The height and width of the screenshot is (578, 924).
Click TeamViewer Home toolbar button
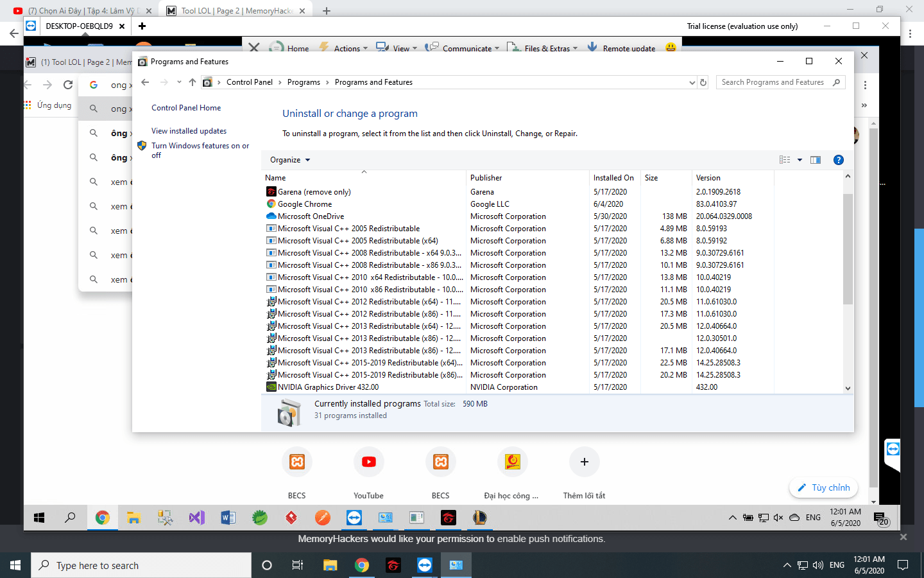(x=289, y=48)
